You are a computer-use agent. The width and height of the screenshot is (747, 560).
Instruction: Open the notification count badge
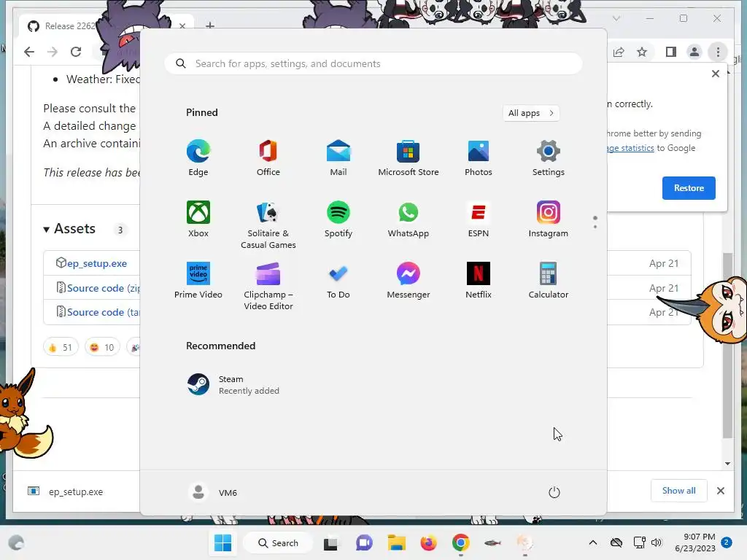pyautogui.click(x=727, y=542)
